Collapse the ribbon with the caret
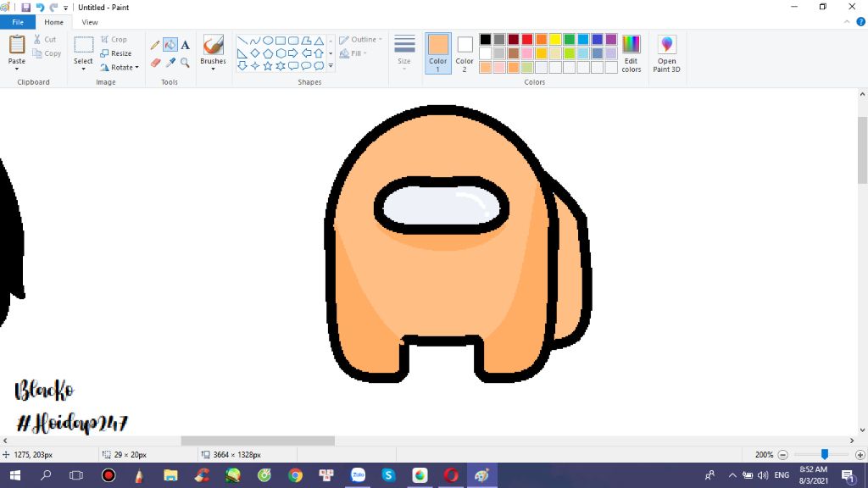This screenshot has width=868, height=488. (847, 22)
